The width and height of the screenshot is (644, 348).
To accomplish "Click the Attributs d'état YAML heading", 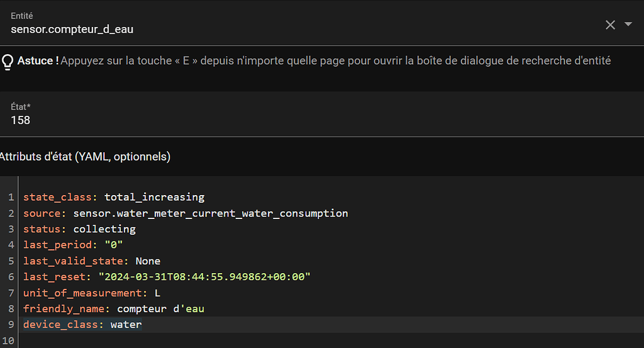I will tap(86, 157).
